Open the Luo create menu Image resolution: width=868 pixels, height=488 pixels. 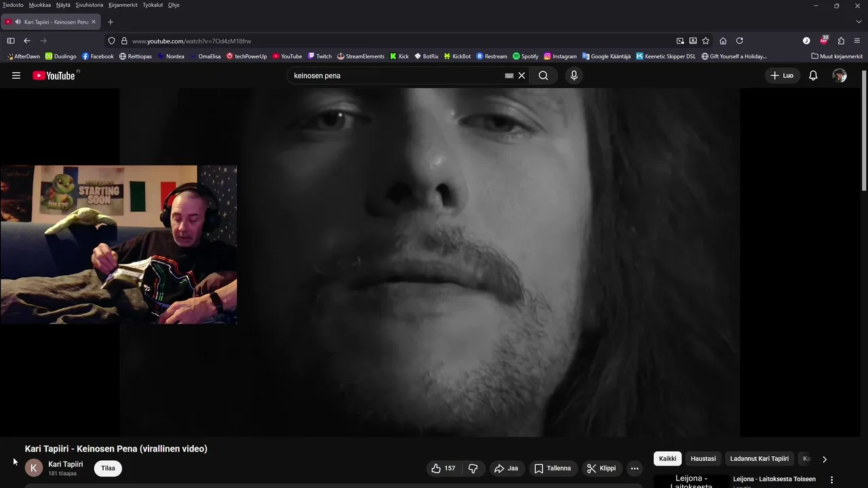pyautogui.click(x=782, y=76)
